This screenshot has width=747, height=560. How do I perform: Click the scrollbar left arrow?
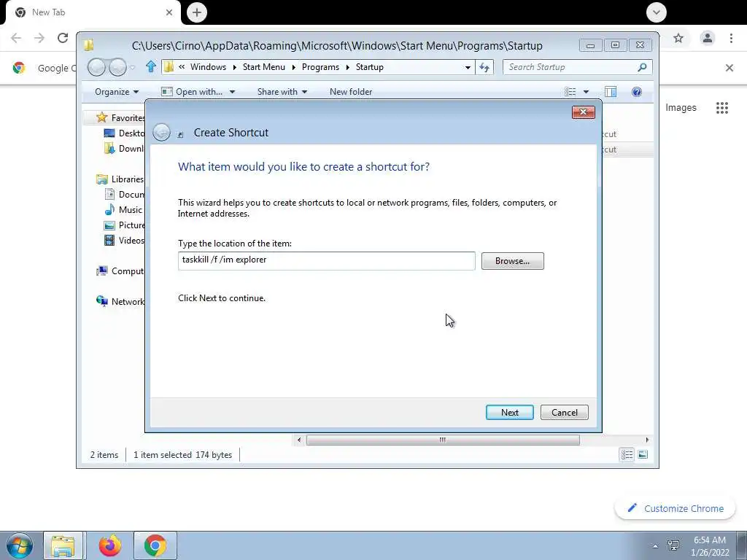tap(298, 440)
